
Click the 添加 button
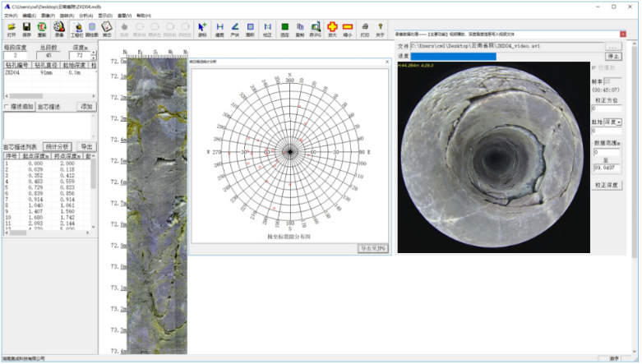86,107
